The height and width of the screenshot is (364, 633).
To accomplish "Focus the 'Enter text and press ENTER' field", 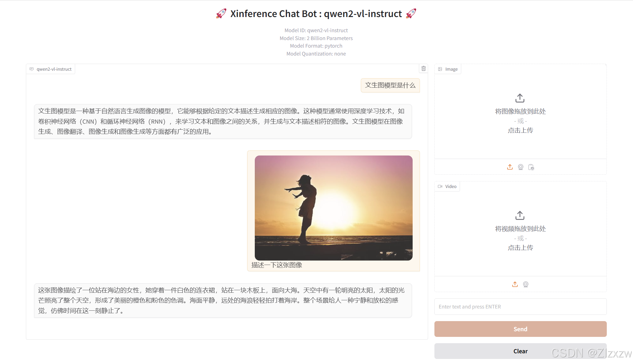I will pyautogui.click(x=520, y=307).
